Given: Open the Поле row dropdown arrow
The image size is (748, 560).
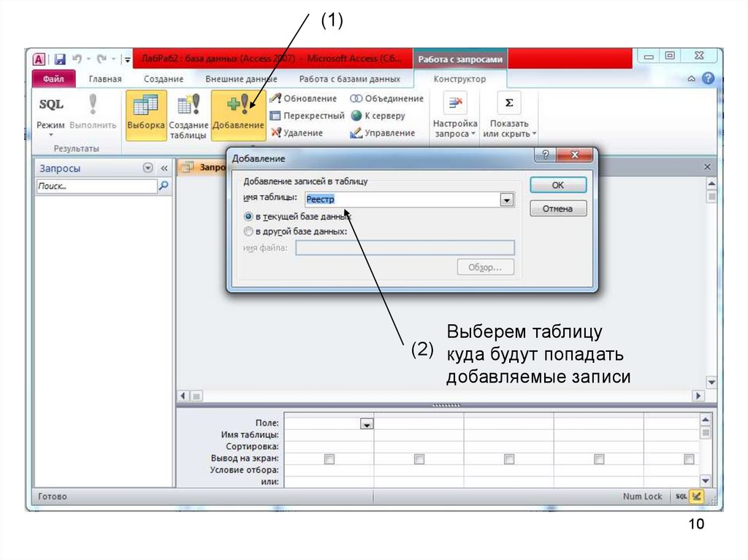Looking at the screenshot, I should 367,423.
